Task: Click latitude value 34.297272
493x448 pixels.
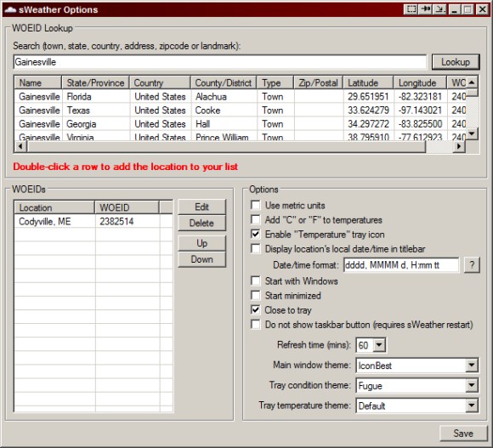Action: [x=368, y=124]
